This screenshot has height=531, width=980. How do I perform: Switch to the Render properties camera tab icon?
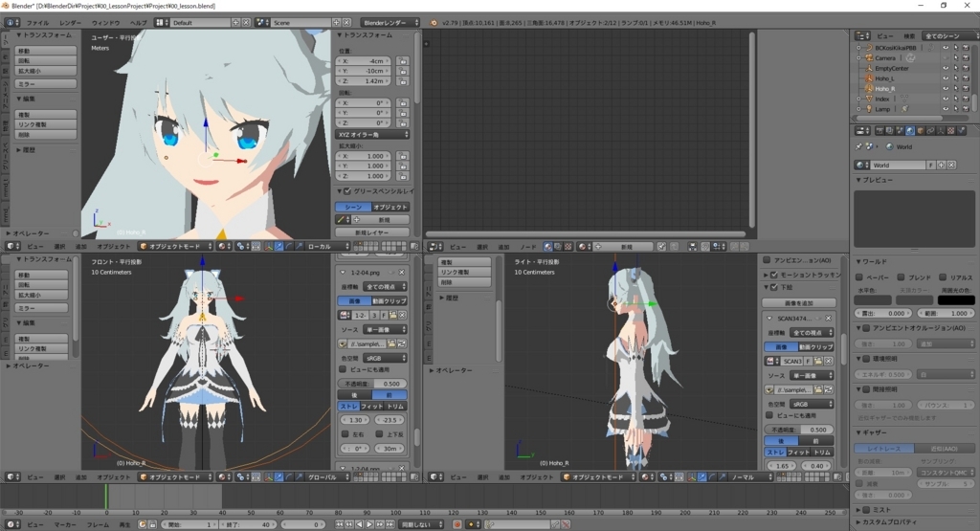coord(880,130)
